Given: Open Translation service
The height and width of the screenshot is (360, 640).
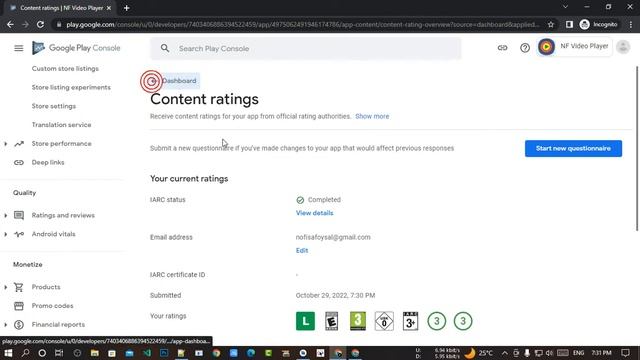Looking at the screenshot, I should click(62, 125).
